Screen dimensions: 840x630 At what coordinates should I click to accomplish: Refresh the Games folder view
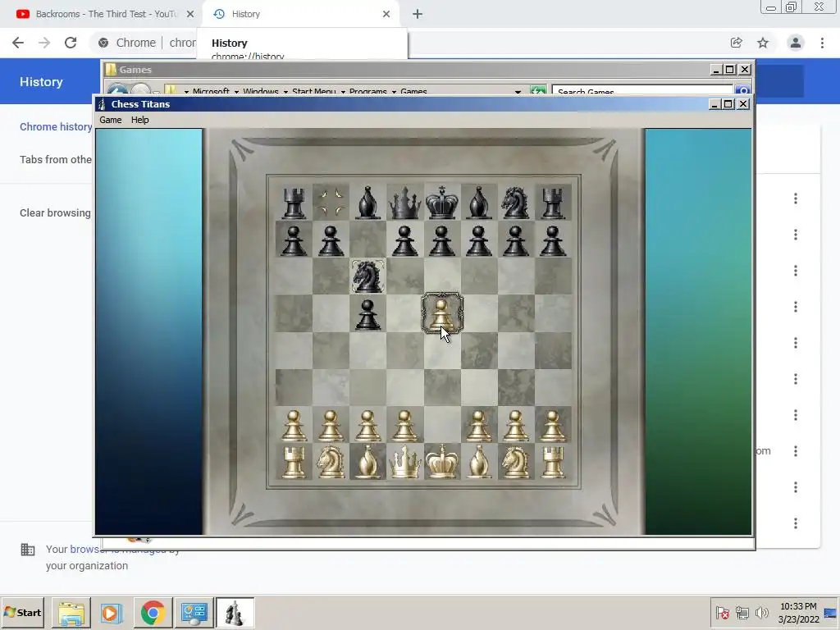point(538,91)
